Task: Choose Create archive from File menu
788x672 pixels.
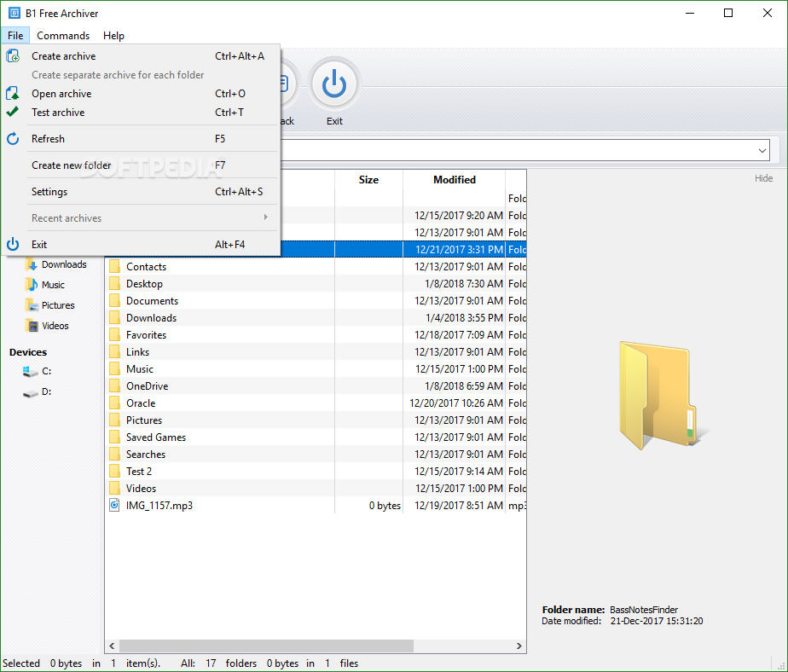Action: click(x=141, y=55)
